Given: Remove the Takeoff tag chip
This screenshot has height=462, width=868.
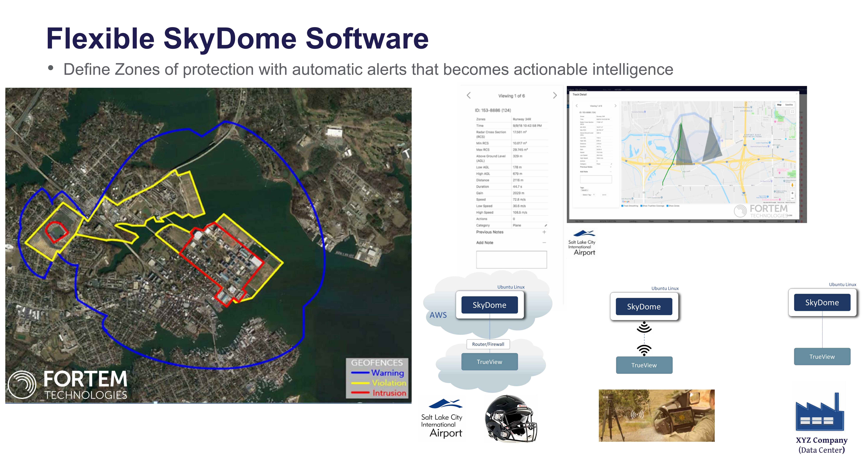Looking at the screenshot, I should coord(587,190).
